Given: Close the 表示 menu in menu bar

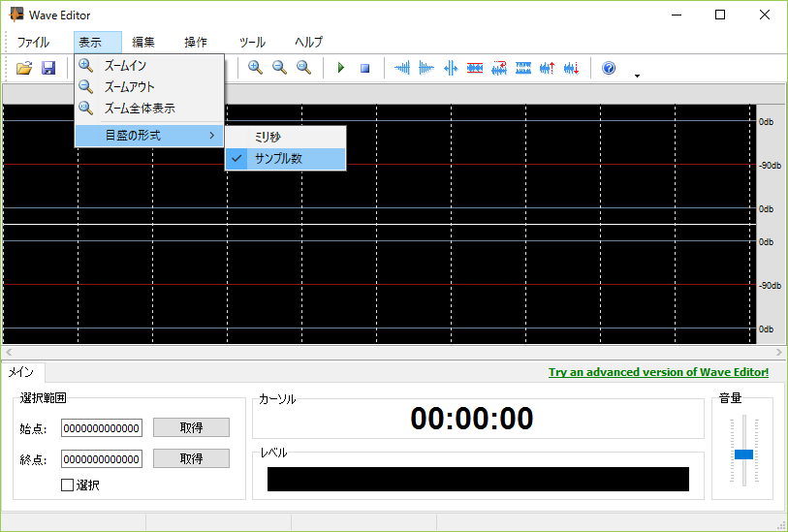Looking at the screenshot, I should (x=98, y=43).
